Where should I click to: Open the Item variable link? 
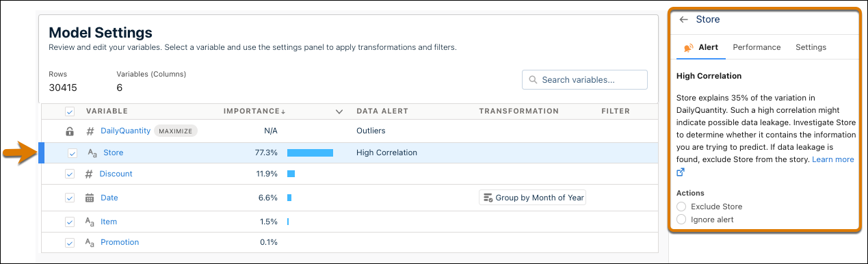click(109, 222)
